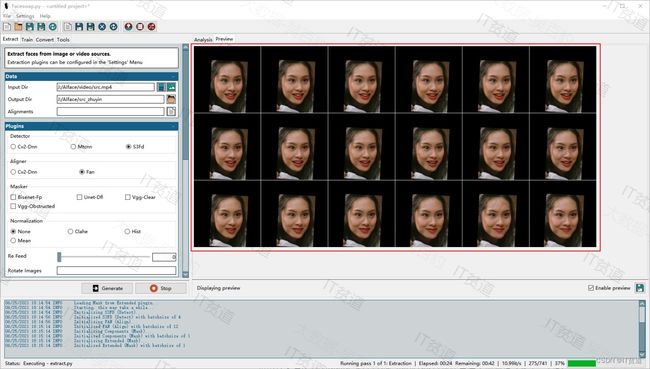Click the 'Displaying preview' status text

click(218, 288)
